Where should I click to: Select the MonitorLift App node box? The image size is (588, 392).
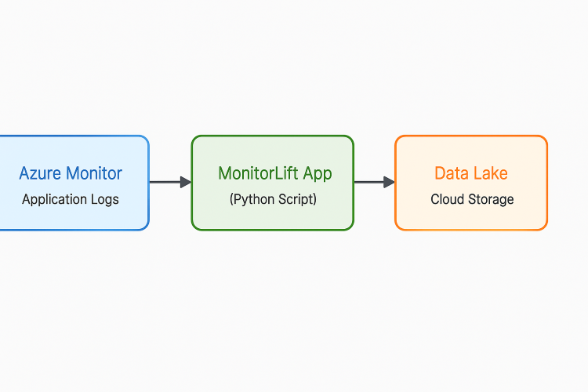(273, 183)
